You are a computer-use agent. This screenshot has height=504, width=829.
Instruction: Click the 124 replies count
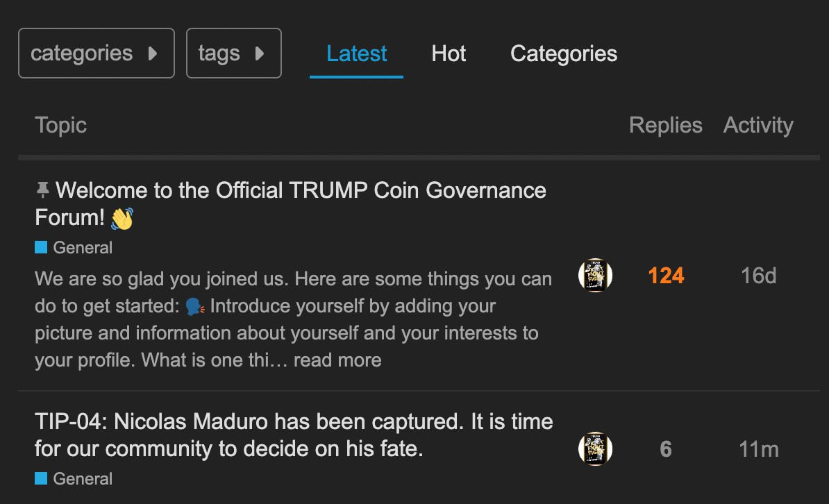[666, 276]
